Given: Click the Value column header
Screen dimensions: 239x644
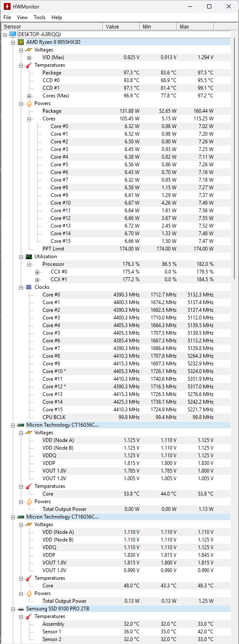Looking at the screenshot, I should (121, 26).
